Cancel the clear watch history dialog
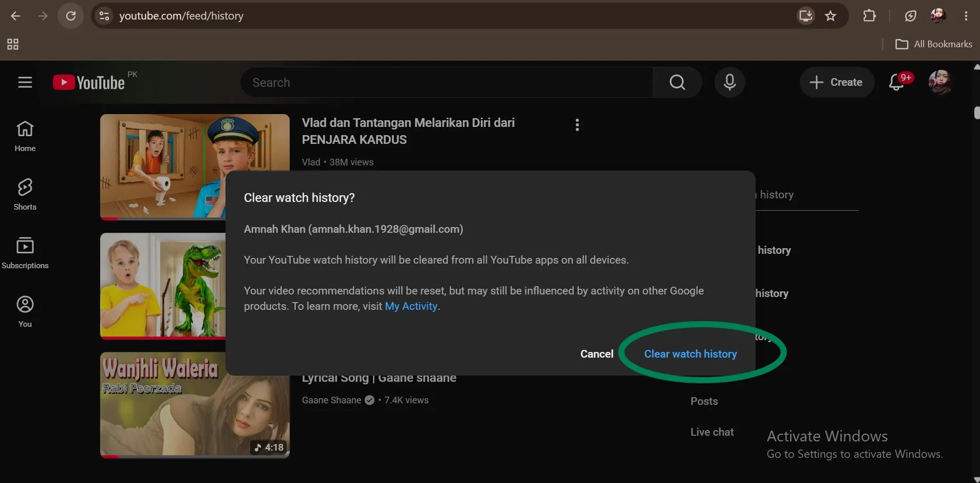Screen dimensions: 980x483 click(x=597, y=354)
